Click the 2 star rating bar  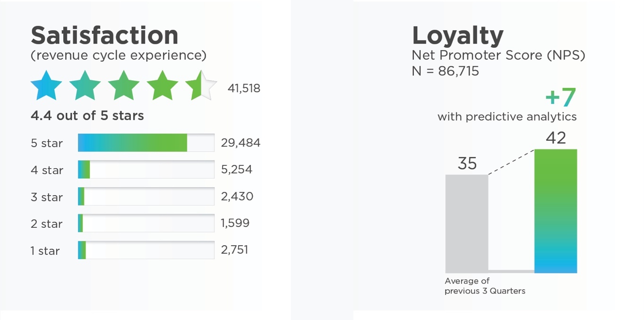pos(146,223)
